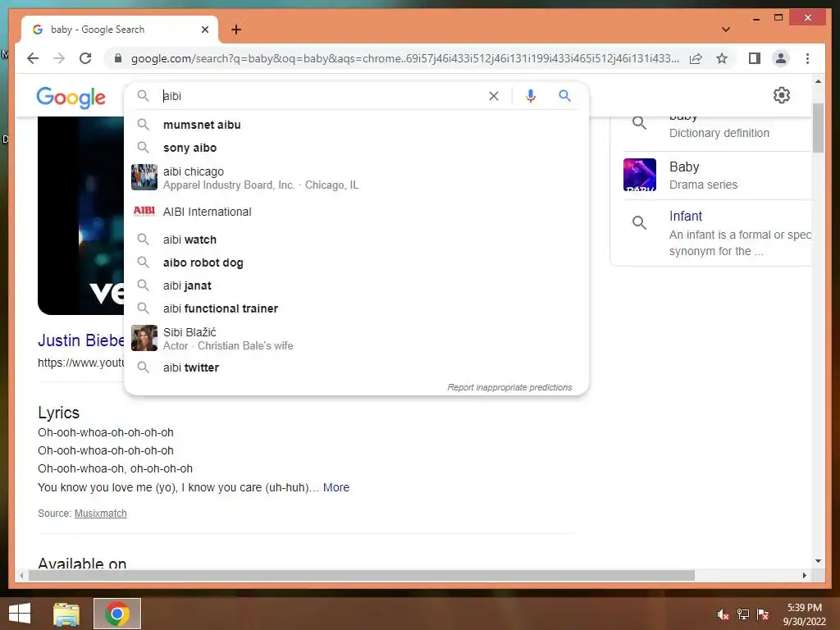Click the Chrome back arrow button
840x630 pixels.
pyautogui.click(x=33, y=58)
